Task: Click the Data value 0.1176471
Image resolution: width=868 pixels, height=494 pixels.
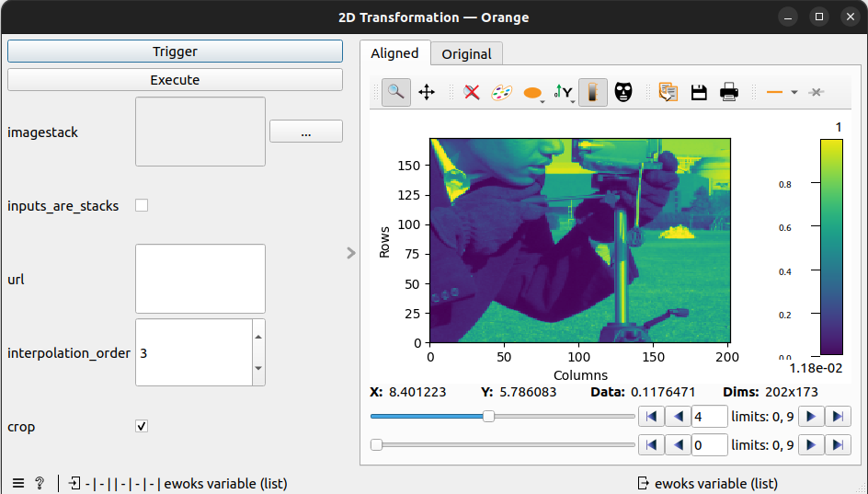Action: click(663, 392)
